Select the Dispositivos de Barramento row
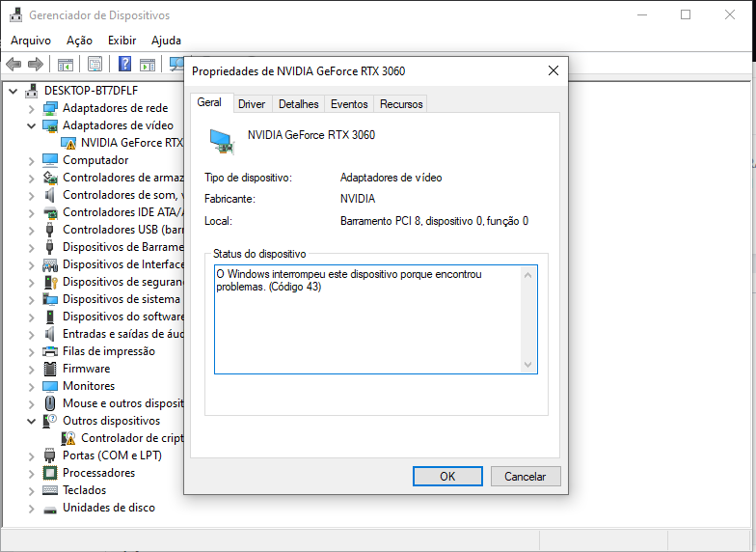This screenshot has height=552, width=756. pos(113,247)
